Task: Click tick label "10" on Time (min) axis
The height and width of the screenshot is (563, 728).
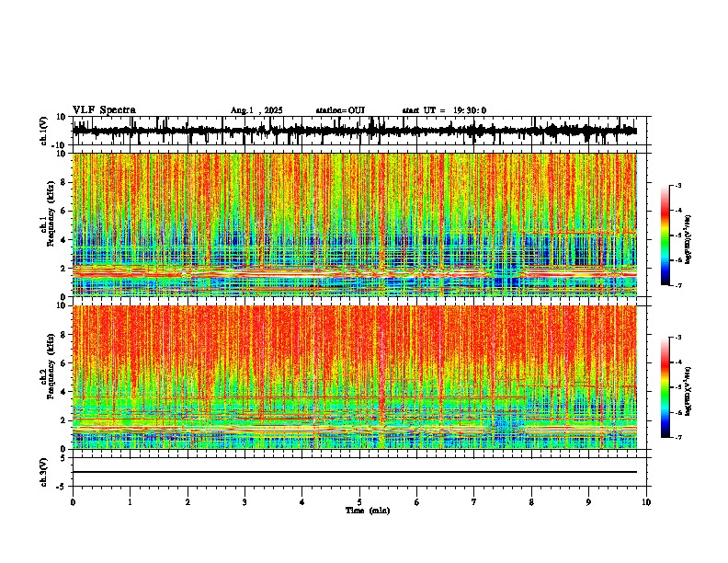Action: coord(646,502)
